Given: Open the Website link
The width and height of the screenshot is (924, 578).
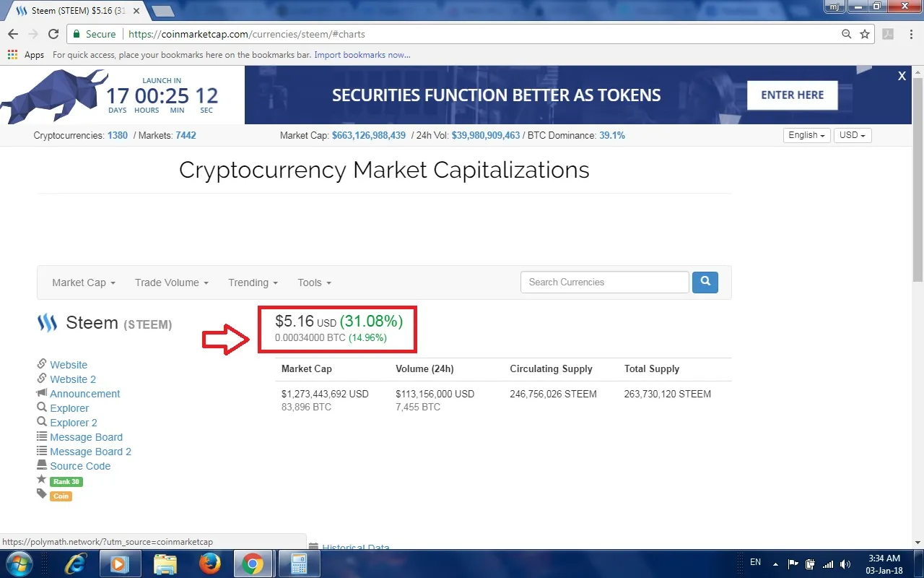Looking at the screenshot, I should coord(69,365).
